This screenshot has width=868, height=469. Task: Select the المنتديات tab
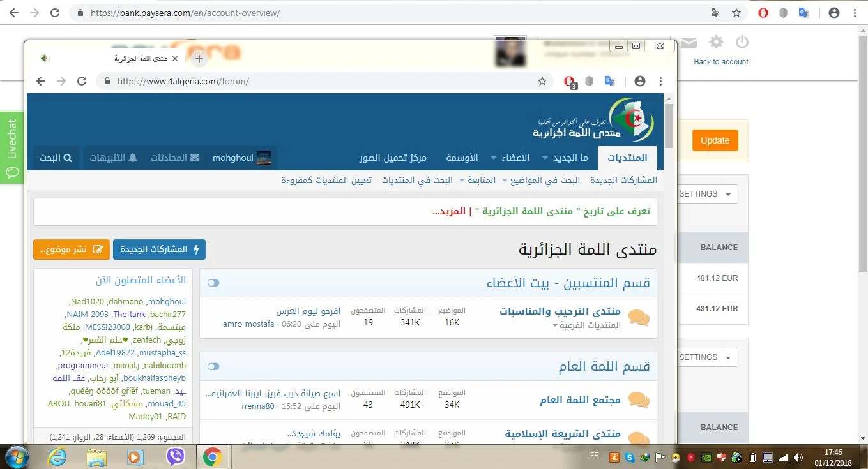coord(627,158)
